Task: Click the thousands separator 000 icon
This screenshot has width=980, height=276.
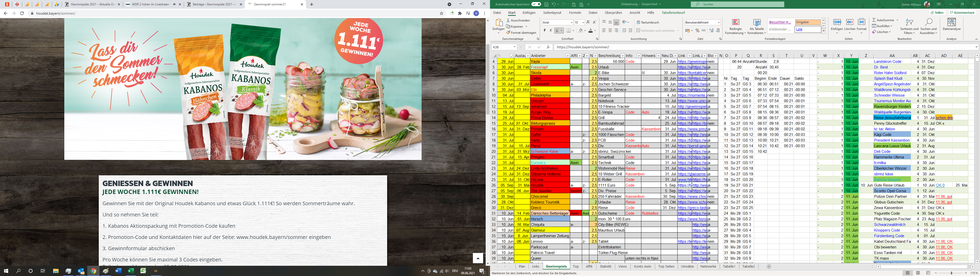Action: pyautogui.click(x=704, y=30)
